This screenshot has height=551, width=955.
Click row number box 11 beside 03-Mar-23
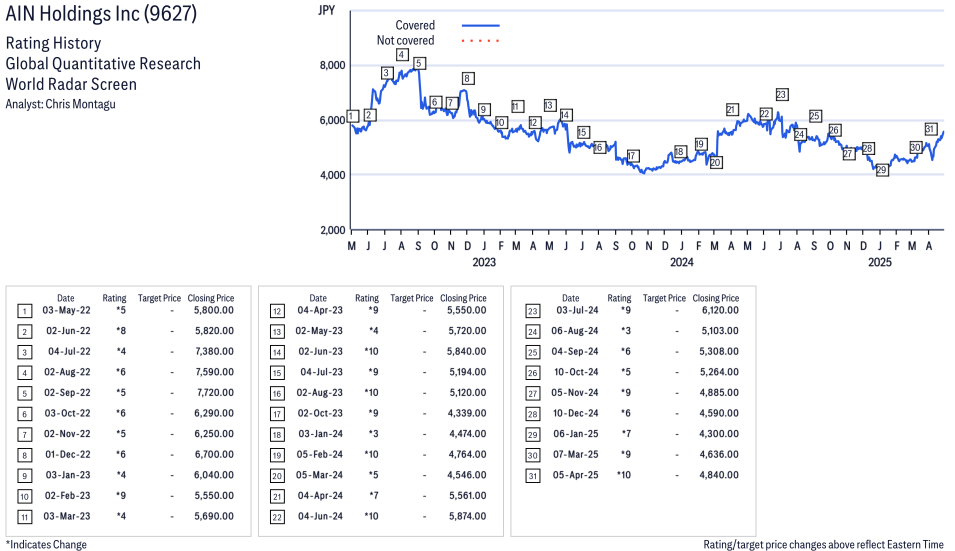click(24, 518)
